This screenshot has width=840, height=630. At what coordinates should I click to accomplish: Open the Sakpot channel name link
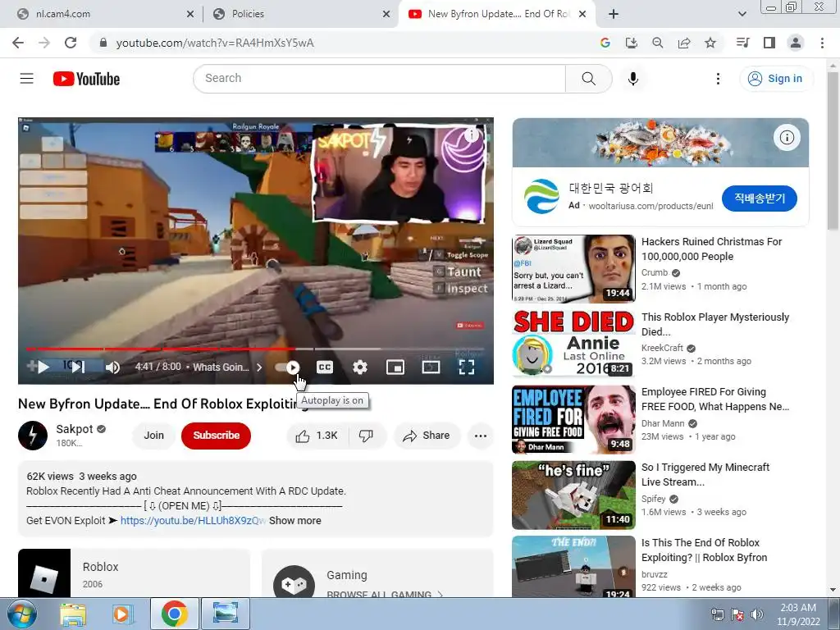[75, 429]
